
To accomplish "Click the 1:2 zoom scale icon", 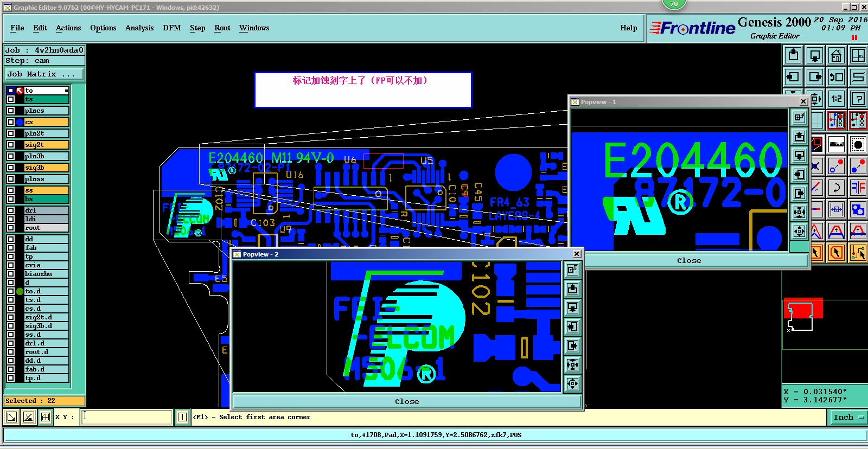I will coord(837,99).
